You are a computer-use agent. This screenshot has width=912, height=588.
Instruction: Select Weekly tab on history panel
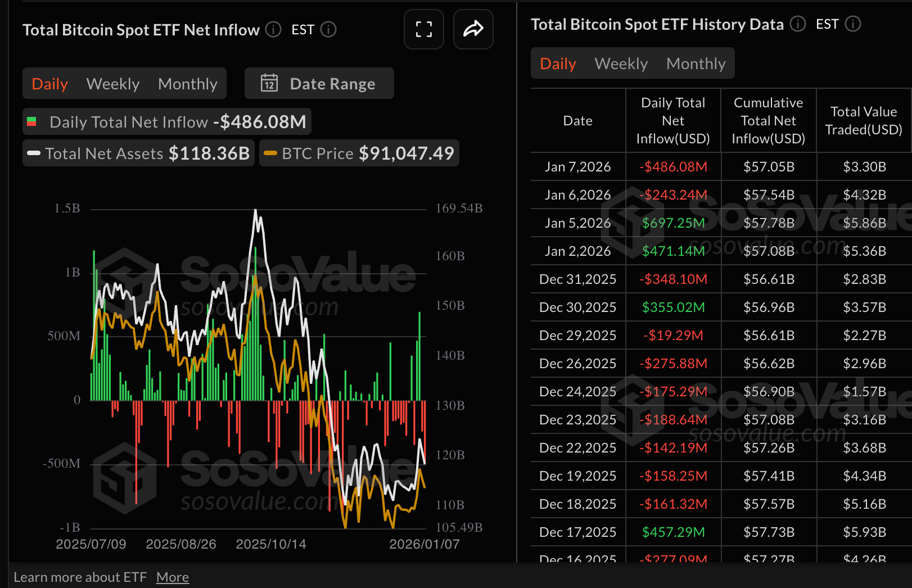(621, 64)
